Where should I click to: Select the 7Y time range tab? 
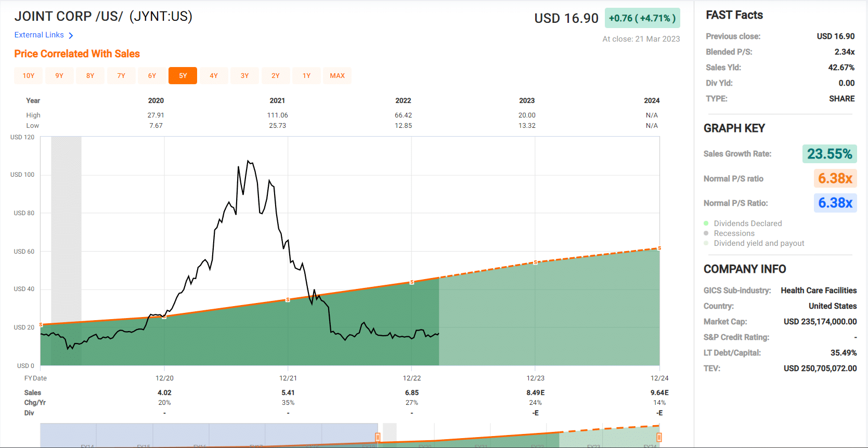pyautogui.click(x=121, y=76)
